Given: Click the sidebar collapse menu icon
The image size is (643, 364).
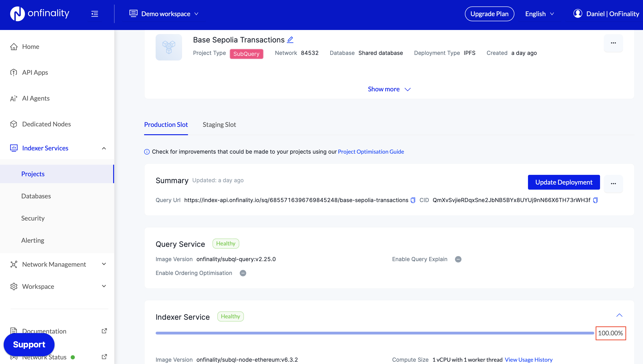Looking at the screenshot, I should point(94,14).
